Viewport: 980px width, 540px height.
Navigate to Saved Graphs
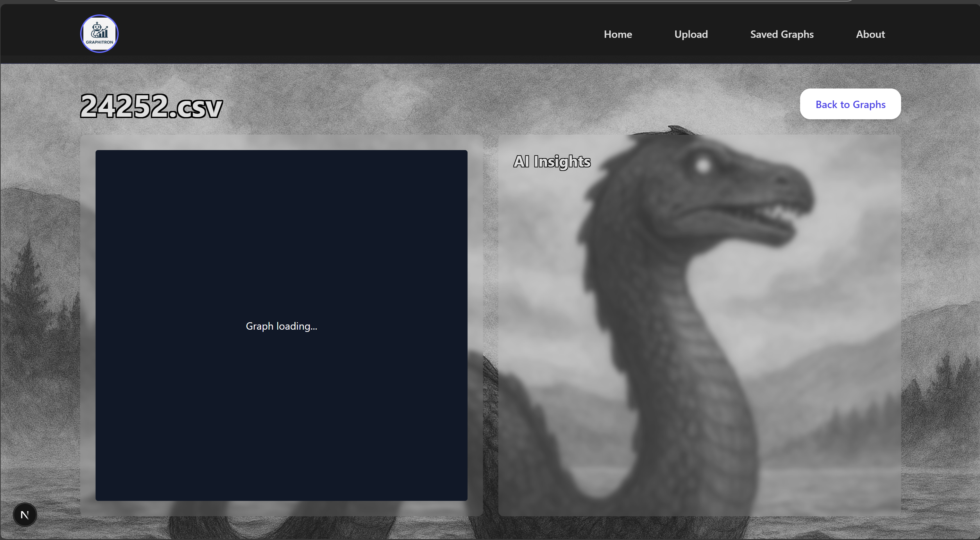(x=781, y=34)
